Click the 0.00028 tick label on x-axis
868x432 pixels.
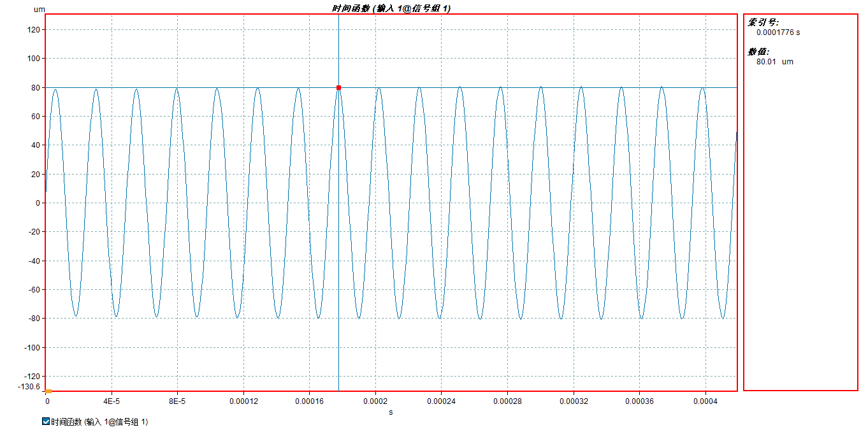click(x=507, y=401)
